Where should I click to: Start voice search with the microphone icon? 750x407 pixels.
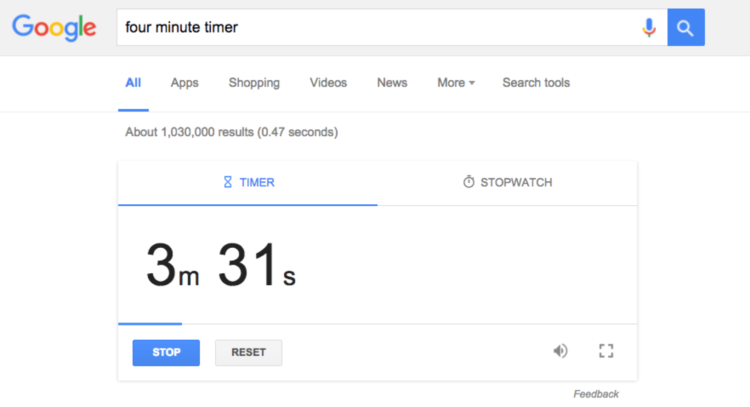[x=649, y=28]
